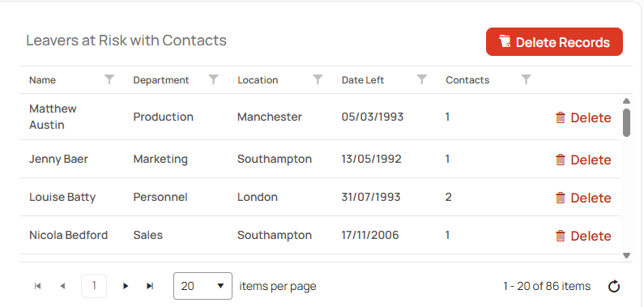Click the scrollbar down arrow of the grid
Screen dimensions: 644x307
coord(626,255)
